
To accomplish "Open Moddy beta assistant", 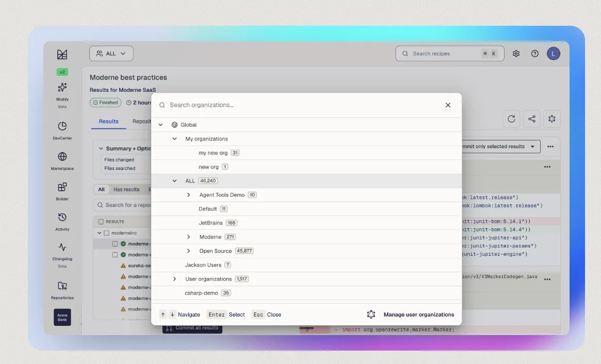I will 62,95.
